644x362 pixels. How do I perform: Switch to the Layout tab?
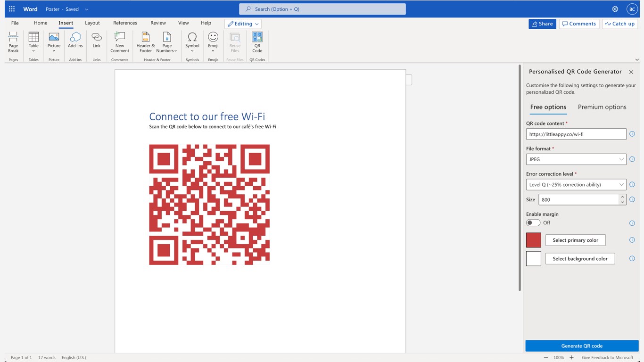click(x=92, y=23)
